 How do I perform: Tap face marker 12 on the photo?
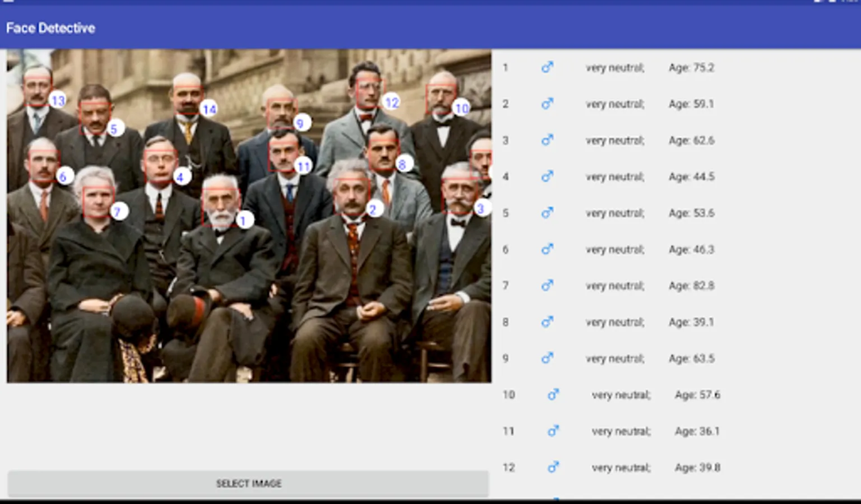tap(391, 102)
